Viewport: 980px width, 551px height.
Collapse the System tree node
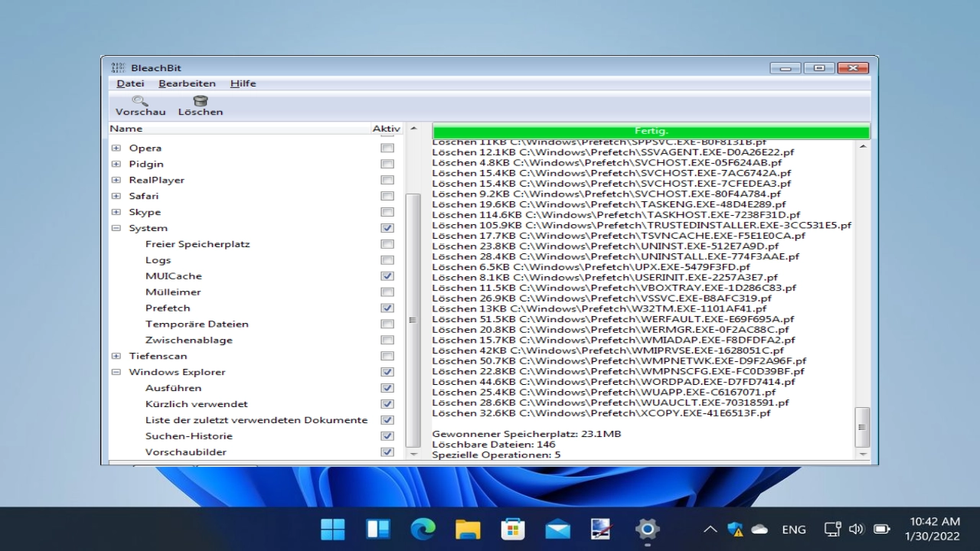(116, 228)
